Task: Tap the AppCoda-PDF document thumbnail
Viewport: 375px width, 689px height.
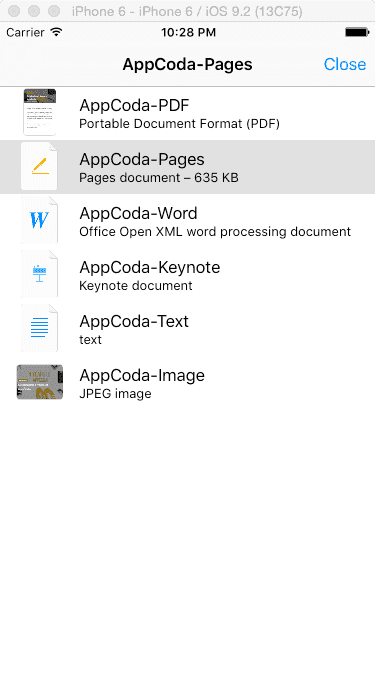Action: (x=40, y=112)
